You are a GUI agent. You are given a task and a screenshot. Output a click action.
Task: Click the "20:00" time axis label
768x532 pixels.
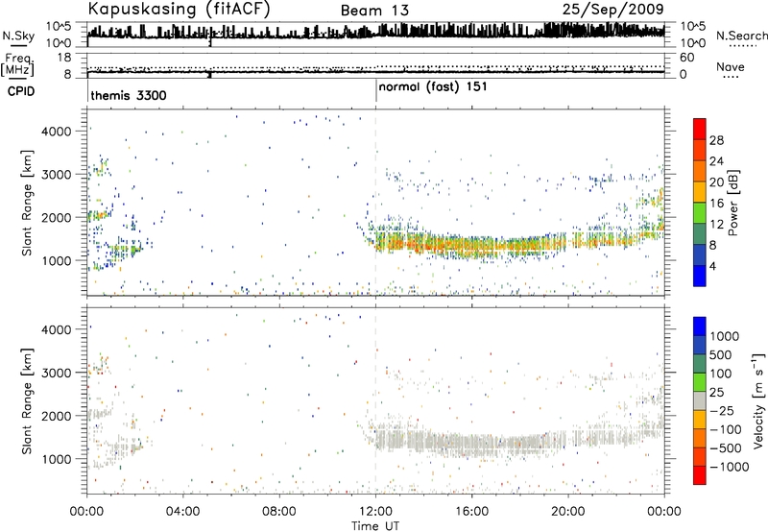[568, 512]
